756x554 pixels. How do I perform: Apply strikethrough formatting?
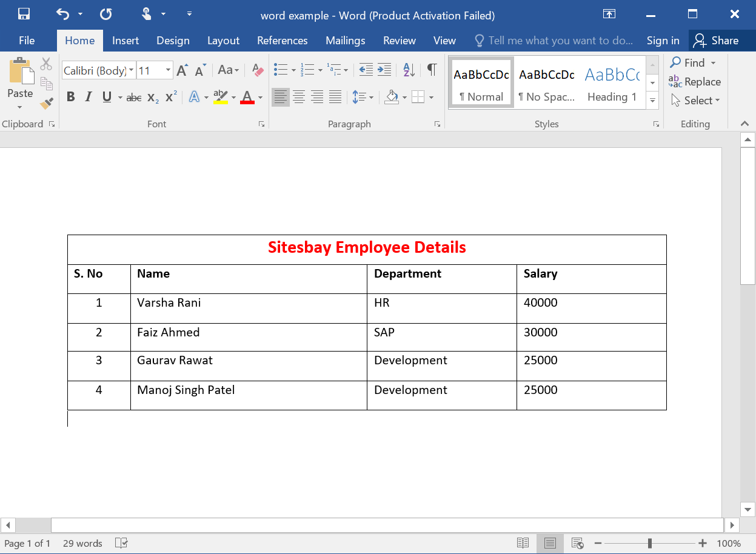(134, 97)
